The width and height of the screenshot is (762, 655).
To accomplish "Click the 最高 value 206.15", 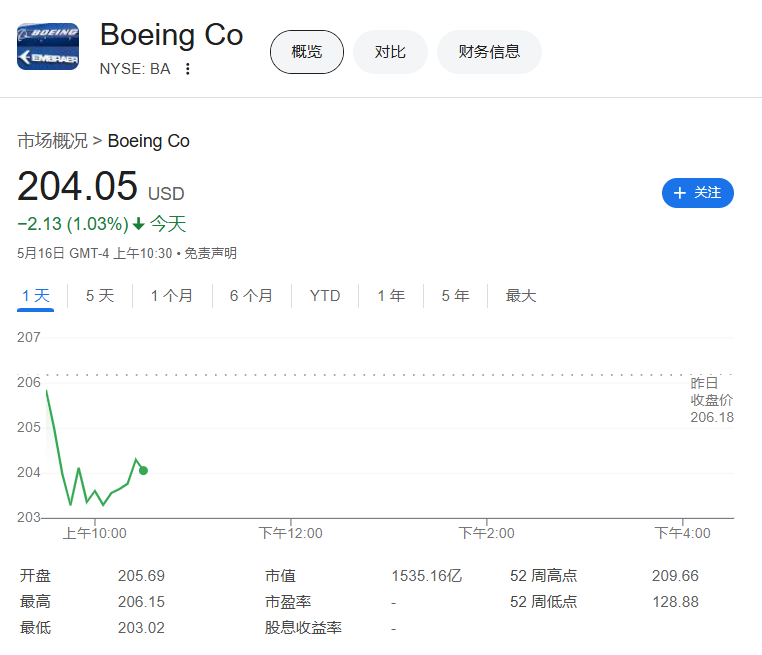I will (141, 602).
